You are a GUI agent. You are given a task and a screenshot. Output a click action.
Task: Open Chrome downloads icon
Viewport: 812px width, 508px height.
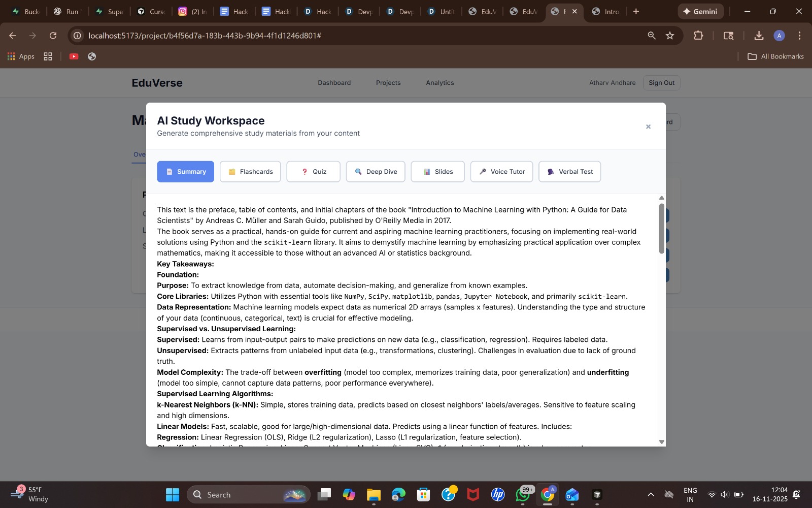[x=759, y=36]
